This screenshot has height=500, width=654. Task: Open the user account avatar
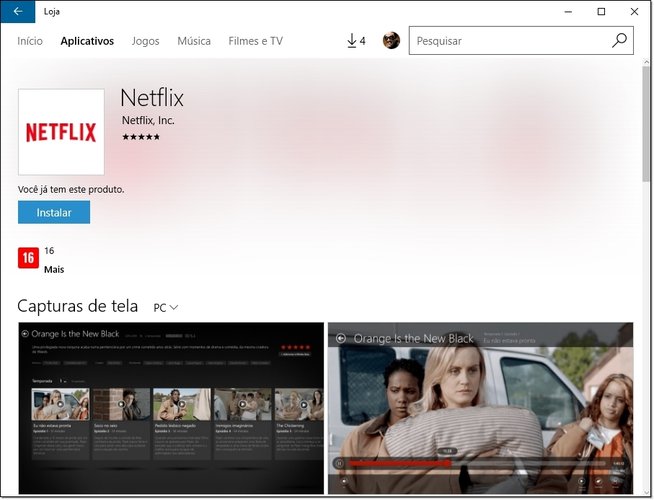click(391, 40)
